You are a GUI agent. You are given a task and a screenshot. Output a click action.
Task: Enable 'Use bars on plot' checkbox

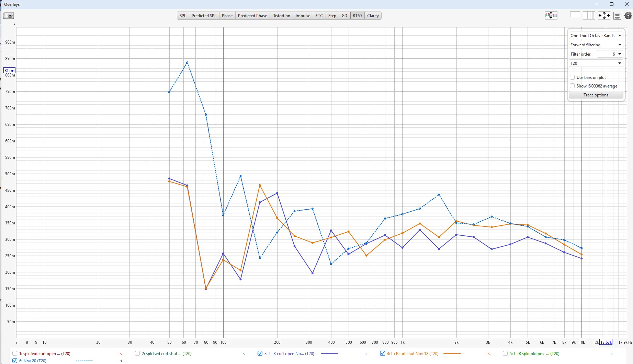click(x=572, y=78)
